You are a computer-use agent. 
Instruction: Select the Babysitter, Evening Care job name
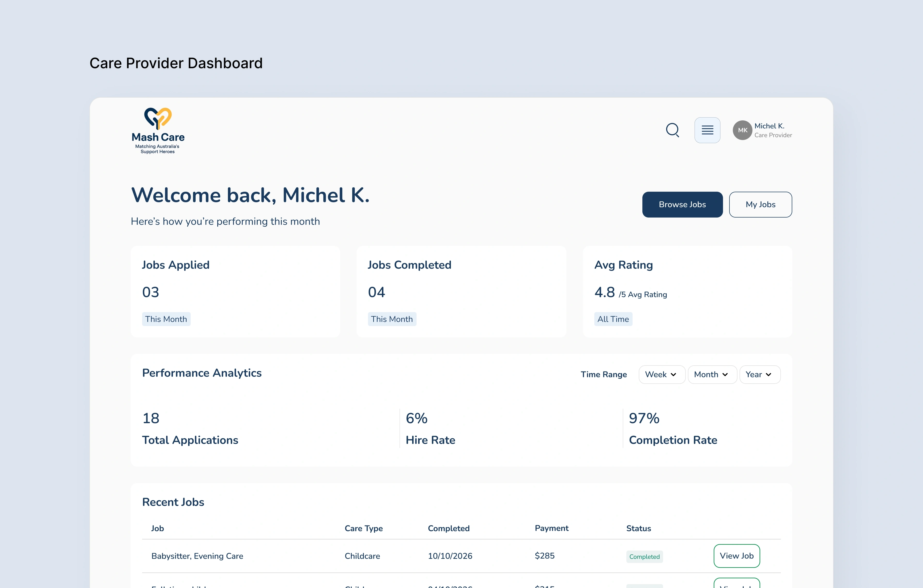pos(197,556)
